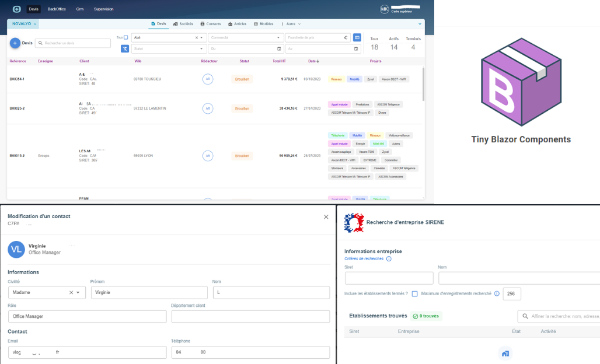
Task: Expand the Autre menu in the sub-navigation
Action: (291, 24)
